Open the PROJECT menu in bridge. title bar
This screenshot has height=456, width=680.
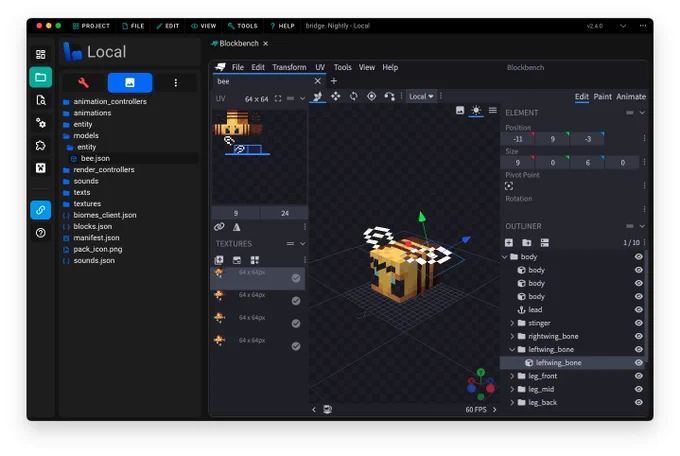pyautogui.click(x=92, y=26)
